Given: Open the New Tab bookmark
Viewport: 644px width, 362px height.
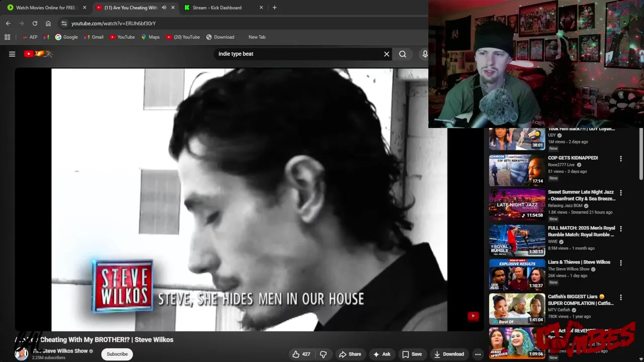Looking at the screenshot, I should (257, 37).
